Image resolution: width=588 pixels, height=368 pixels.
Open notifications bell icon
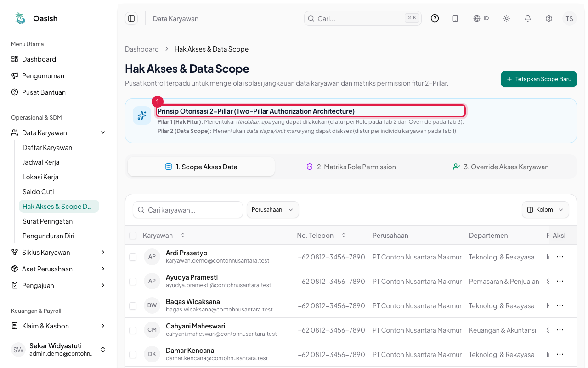pyautogui.click(x=528, y=18)
